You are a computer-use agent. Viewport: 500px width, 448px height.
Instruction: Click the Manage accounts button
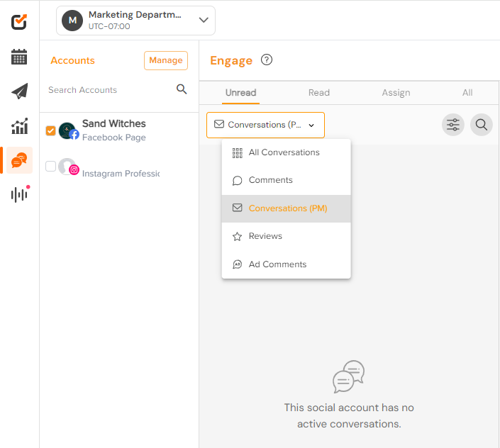(x=166, y=60)
